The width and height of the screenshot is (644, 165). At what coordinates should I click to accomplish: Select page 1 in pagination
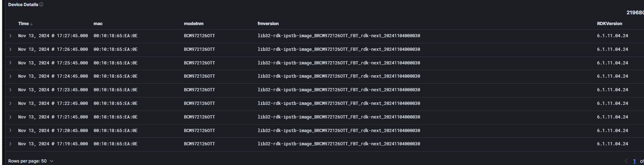pyautogui.click(x=634, y=161)
